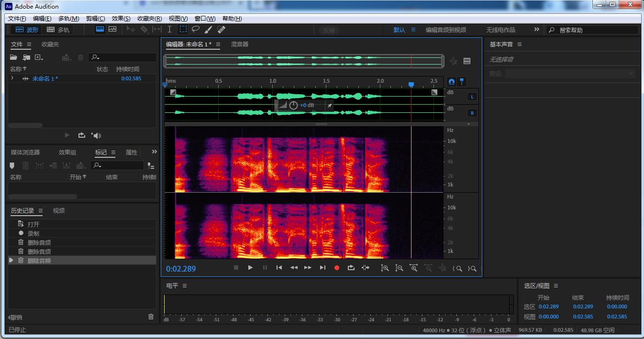
Task: Select the Paintbrush selection tool
Action: (x=208, y=30)
